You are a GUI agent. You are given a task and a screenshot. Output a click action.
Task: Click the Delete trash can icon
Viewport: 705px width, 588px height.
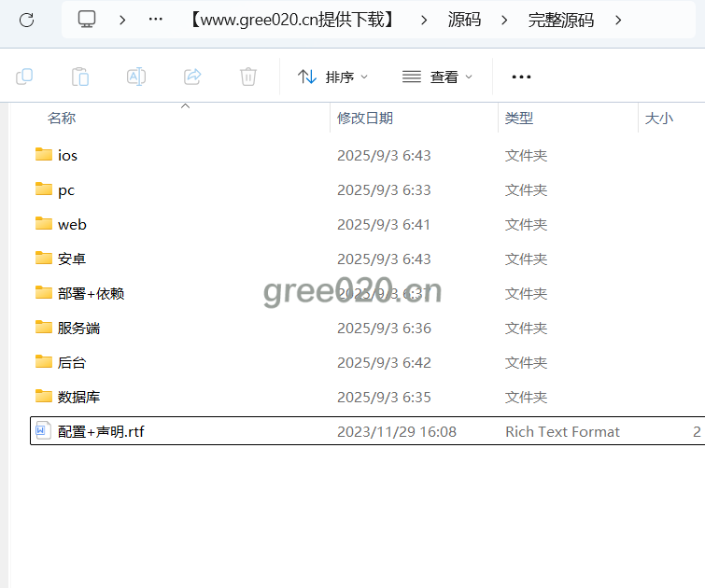click(247, 77)
